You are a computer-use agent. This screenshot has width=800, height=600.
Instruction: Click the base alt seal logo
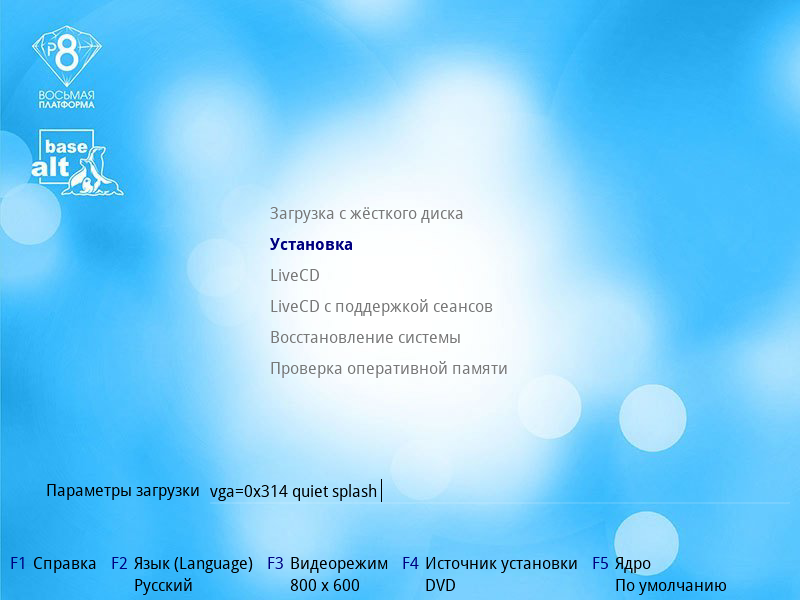pyautogui.click(x=77, y=162)
